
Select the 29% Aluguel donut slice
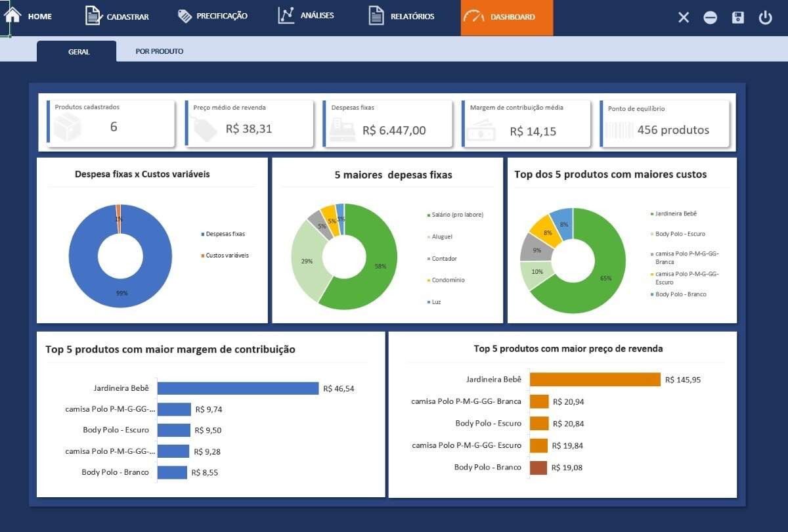pyautogui.click(x=307, y=261)
